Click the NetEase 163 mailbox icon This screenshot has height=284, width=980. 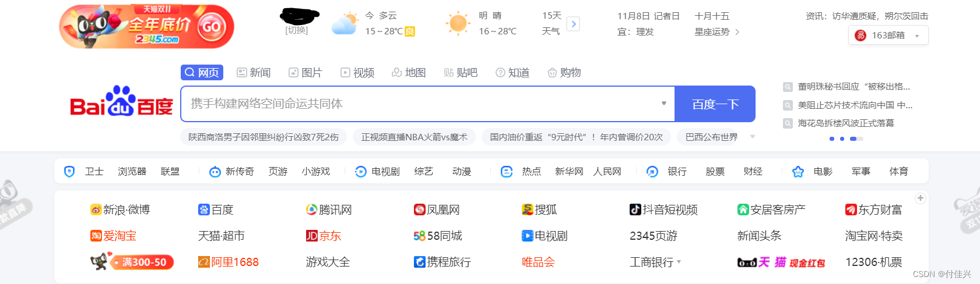pyautogui.click(x=860, y=35)
